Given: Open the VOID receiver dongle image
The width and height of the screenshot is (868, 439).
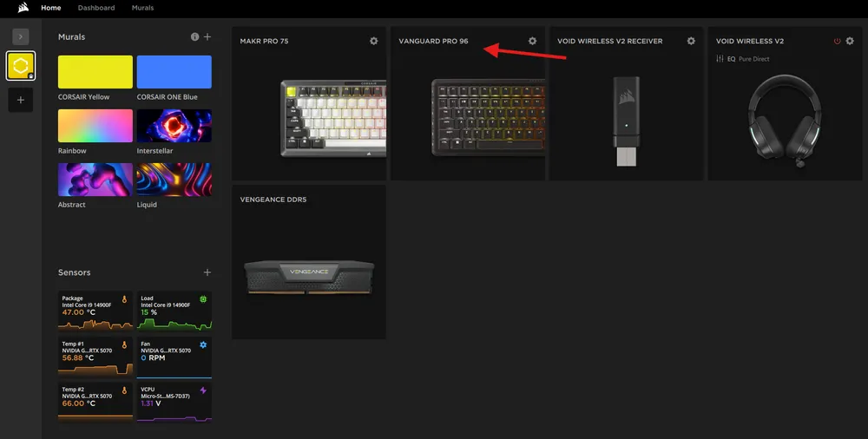Looking at the screenshot, I should [626, 121].
